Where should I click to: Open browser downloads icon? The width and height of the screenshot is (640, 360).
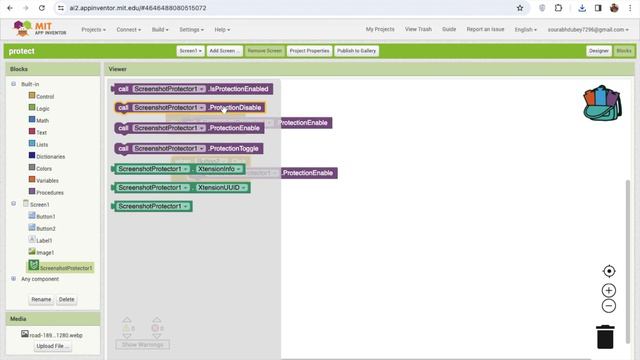pos(582,8)
